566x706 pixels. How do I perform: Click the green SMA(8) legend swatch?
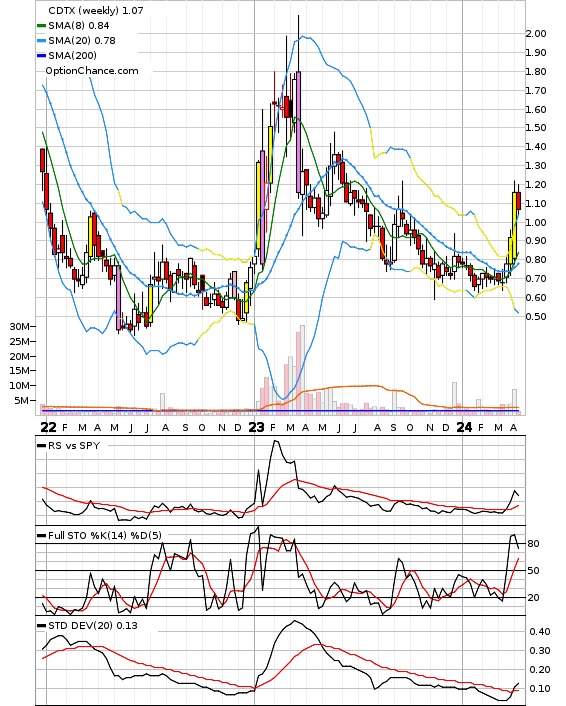[x=41, y=26]
